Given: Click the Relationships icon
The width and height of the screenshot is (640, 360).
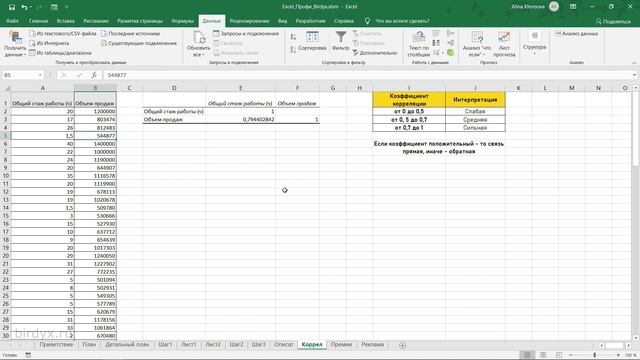Looking at the screenshot, I should coord(450,43).
